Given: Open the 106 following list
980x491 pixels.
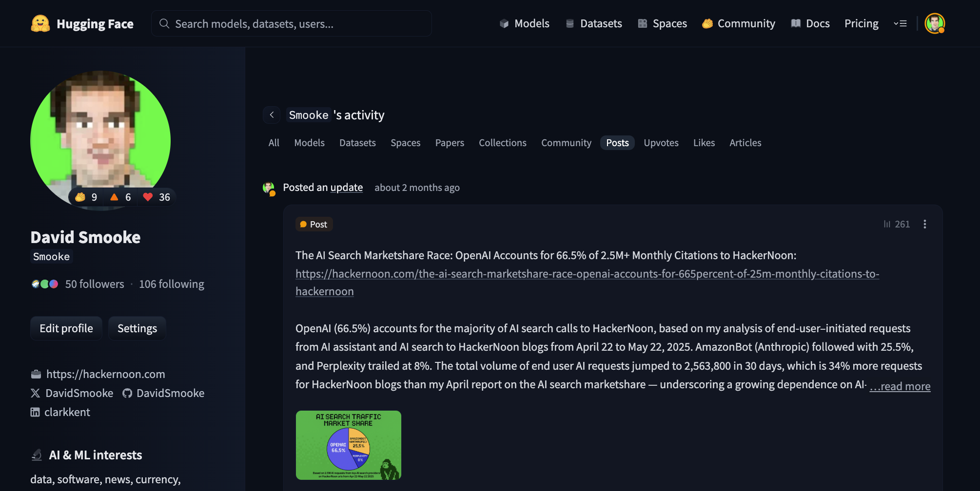Looking at the screenshot, I should point(172,284).
